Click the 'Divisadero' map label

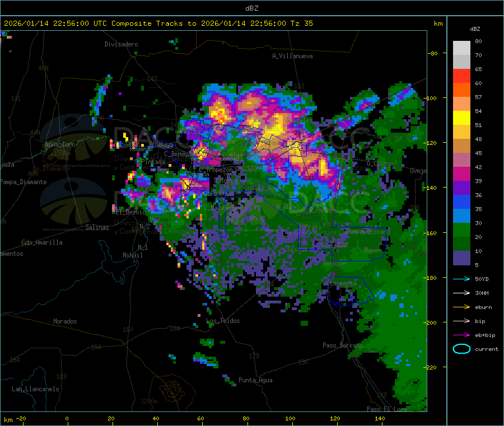121,44
